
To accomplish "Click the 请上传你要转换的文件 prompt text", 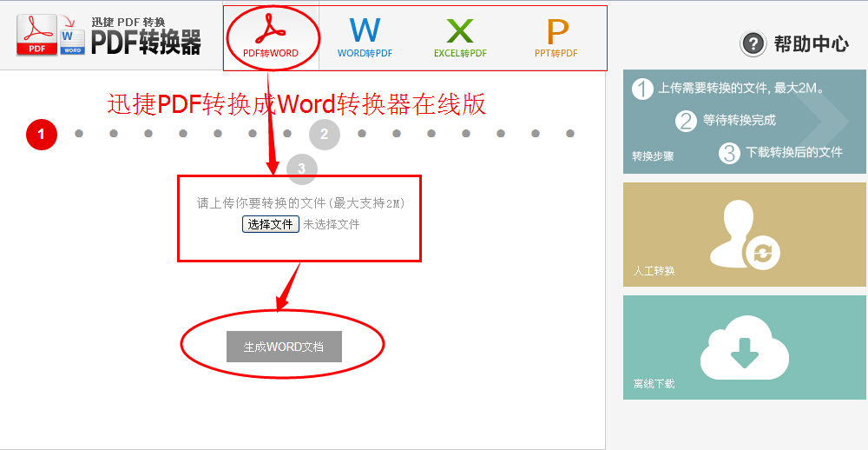I will click(x=301, y=203).
